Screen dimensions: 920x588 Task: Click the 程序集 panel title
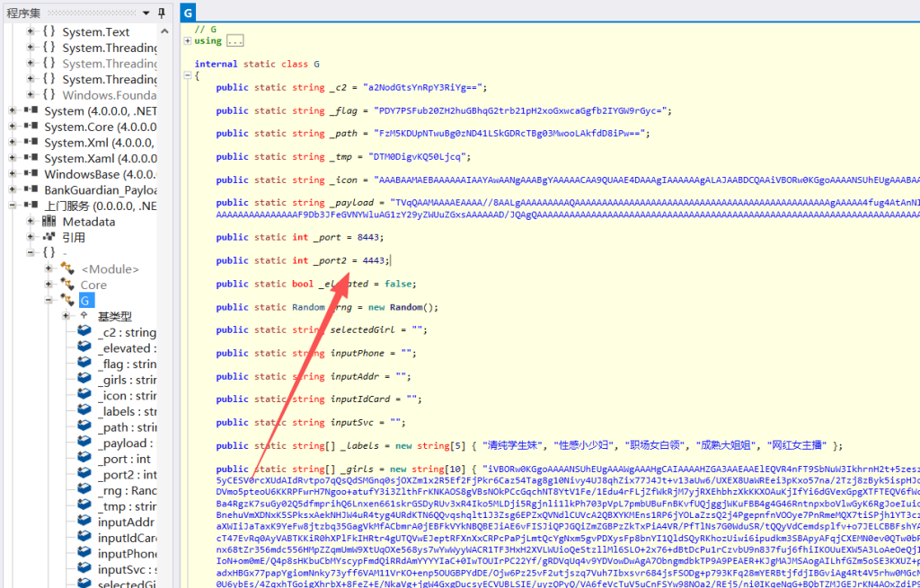point(22,13)
